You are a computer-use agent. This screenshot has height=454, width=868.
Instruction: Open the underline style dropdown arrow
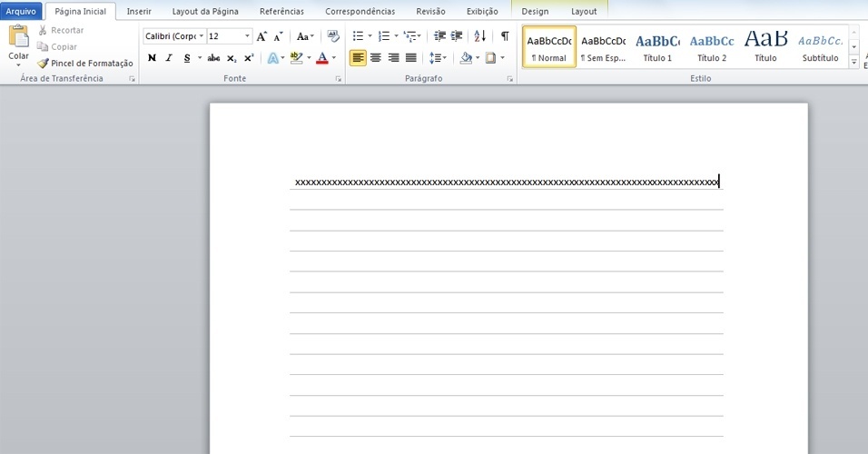point(200,57)
